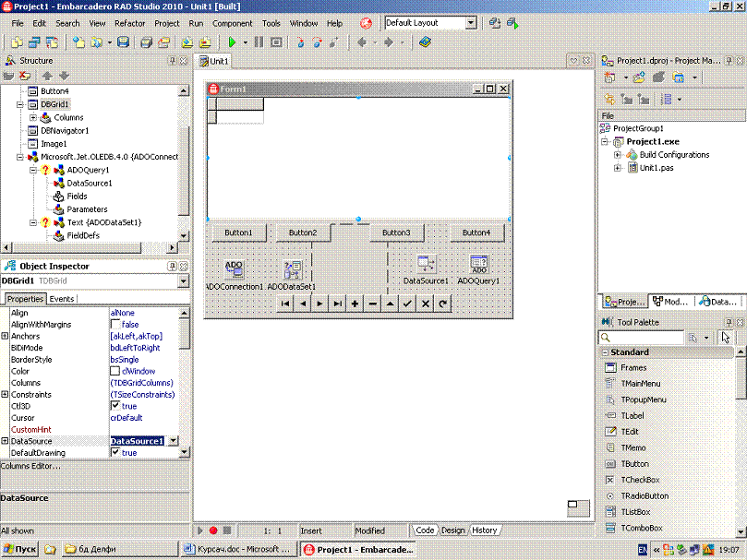Toggle the DefaultDrawing checkbox
Image resolution: width=747 pixels, height=560 pixels.
tap(115, 453)
